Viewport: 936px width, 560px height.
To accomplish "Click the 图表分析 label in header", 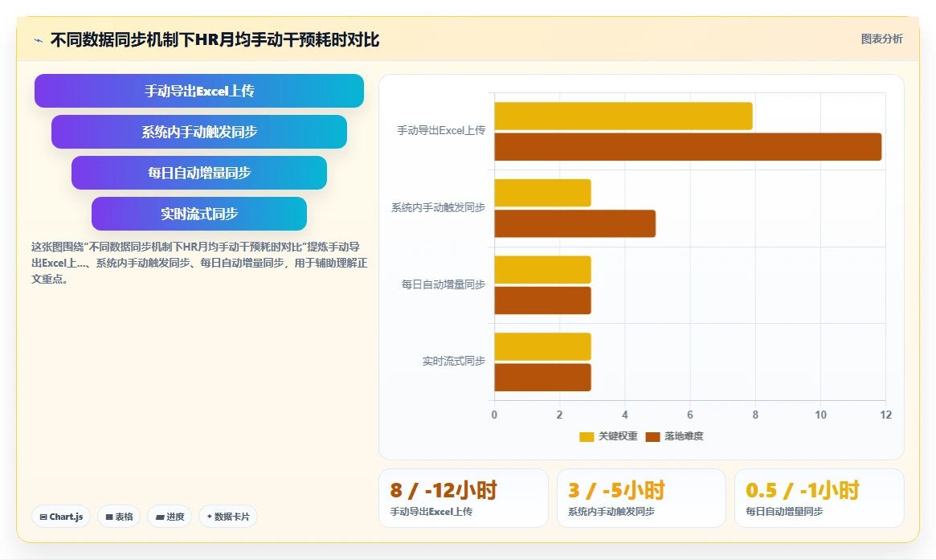I will click(x=881, y=39).
